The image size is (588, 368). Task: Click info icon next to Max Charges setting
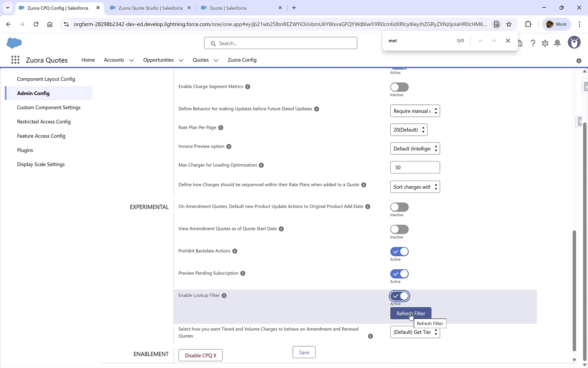coord(261,165)
